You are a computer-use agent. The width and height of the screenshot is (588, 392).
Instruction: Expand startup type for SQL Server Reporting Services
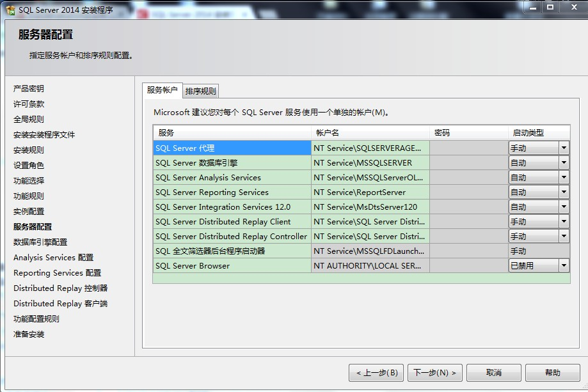click(x=564, y=192)
